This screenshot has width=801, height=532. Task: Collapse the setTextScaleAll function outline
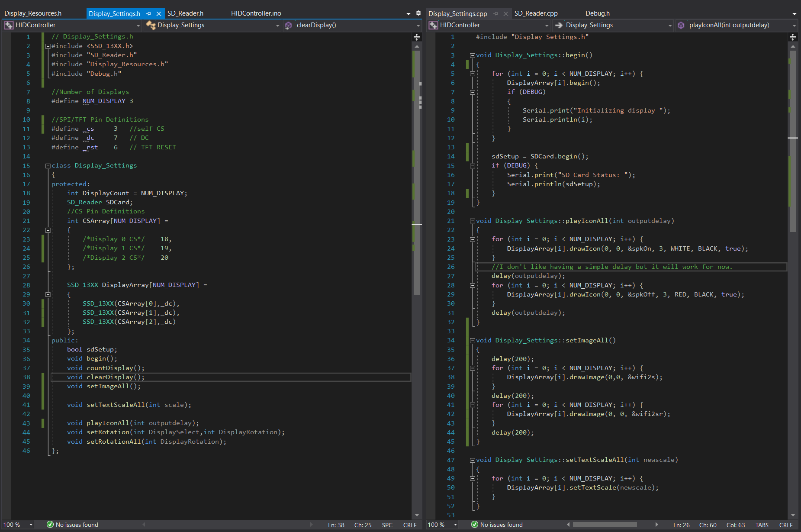click(x=472, y=460)
